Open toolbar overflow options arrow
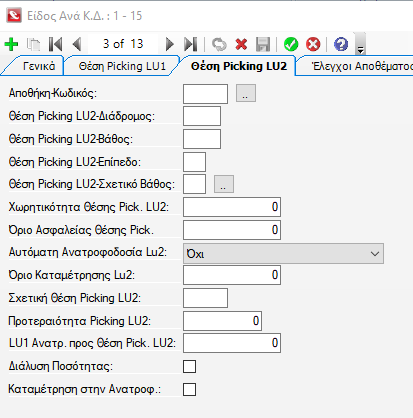413x418 pixels. [x=360, y=44]
